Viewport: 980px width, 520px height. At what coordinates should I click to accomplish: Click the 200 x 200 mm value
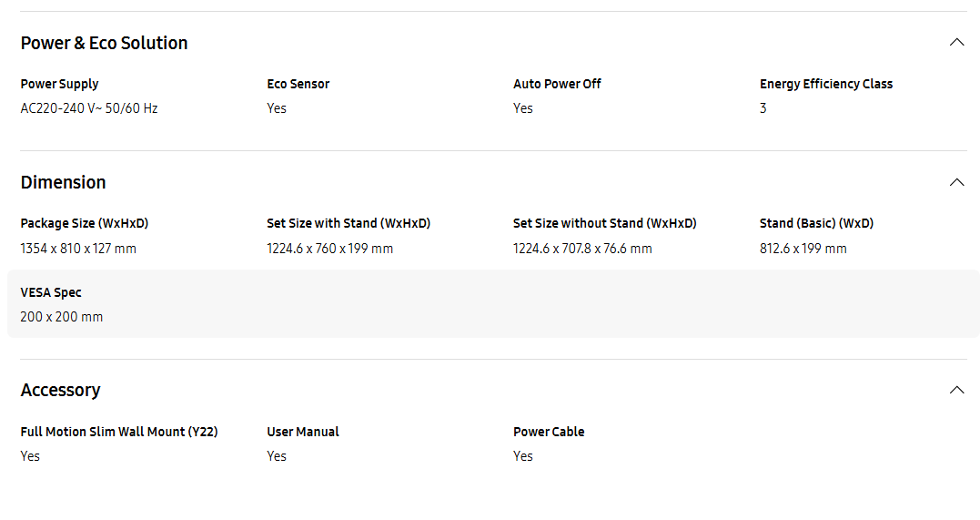pyautogui.click(x=61, y=317)
